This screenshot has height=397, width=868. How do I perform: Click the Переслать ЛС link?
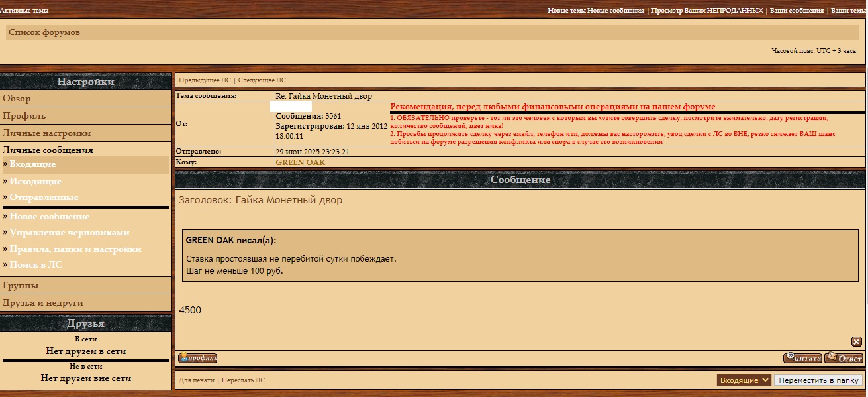243,380
